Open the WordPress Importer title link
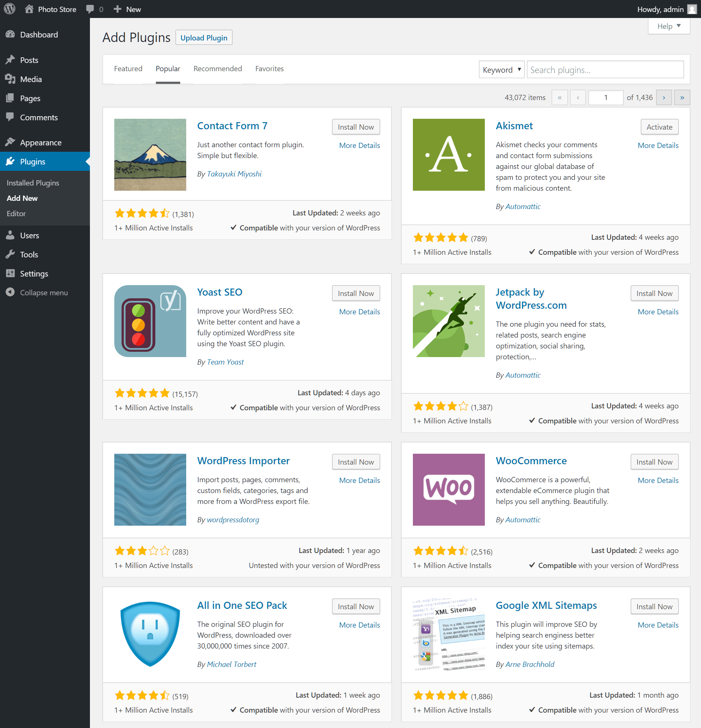 [244, 461]
